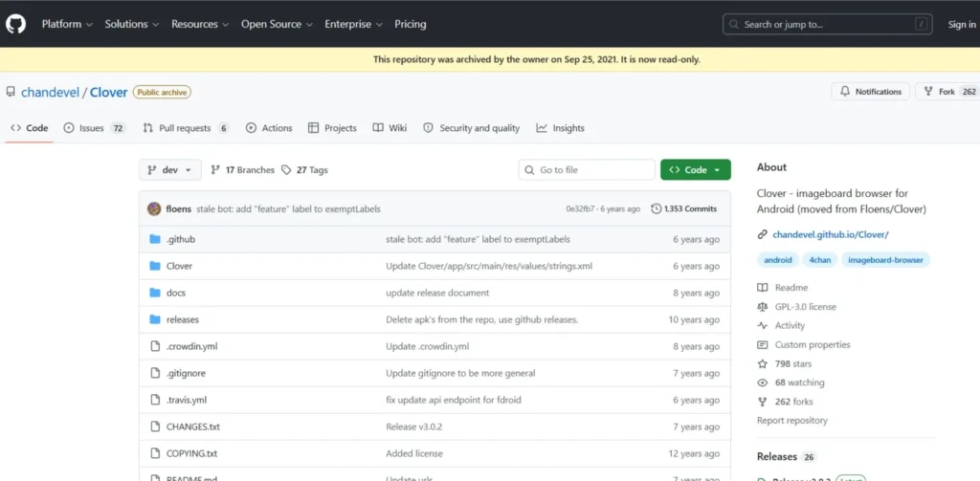Switch to the Insights tab
Screen dimensions: 980x481
pyautogui.click(x=560, y=128)
